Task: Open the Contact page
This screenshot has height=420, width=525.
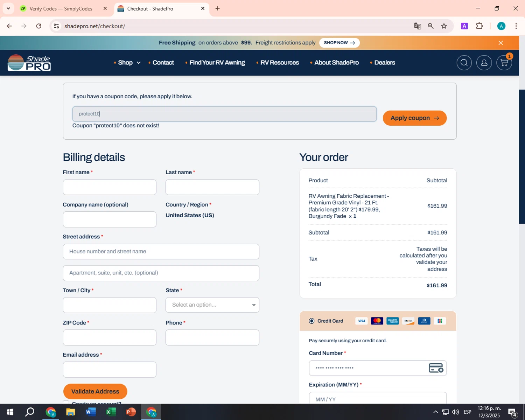Action: click(163, 63)
